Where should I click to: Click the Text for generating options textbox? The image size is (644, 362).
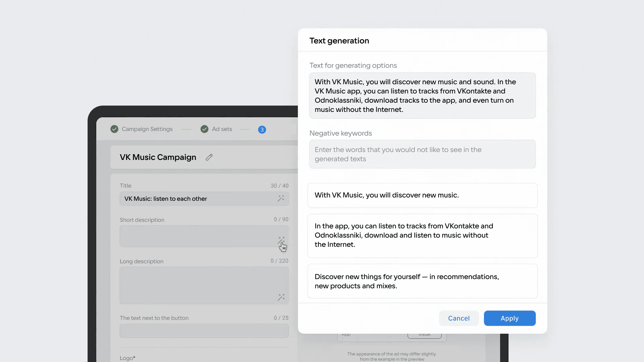(x=422, y=96)
